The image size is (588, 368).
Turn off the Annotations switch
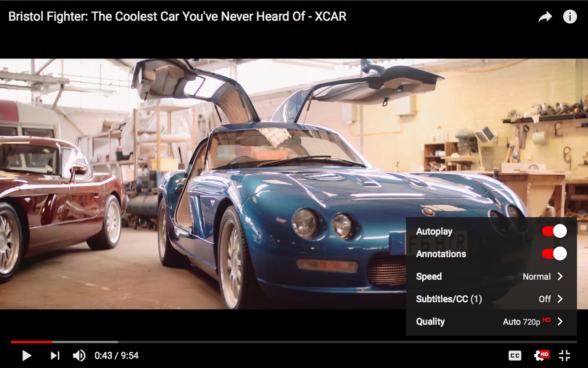tap(554, 254)
